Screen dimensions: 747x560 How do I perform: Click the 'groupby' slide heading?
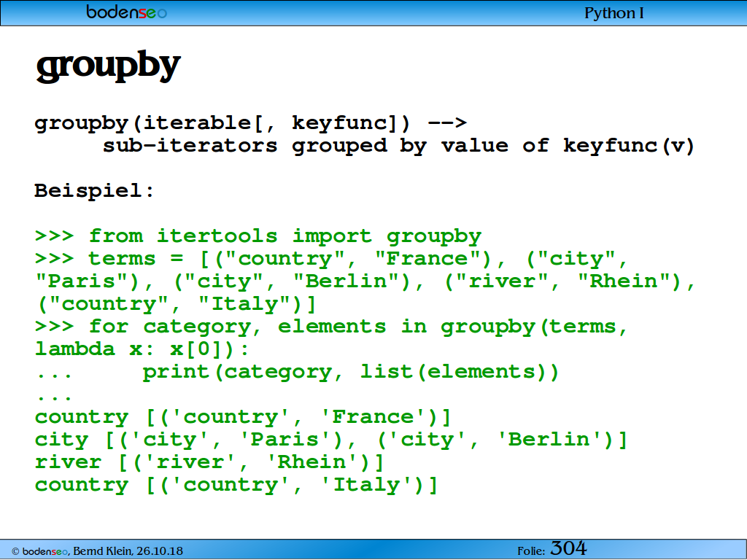coord(108,66)
